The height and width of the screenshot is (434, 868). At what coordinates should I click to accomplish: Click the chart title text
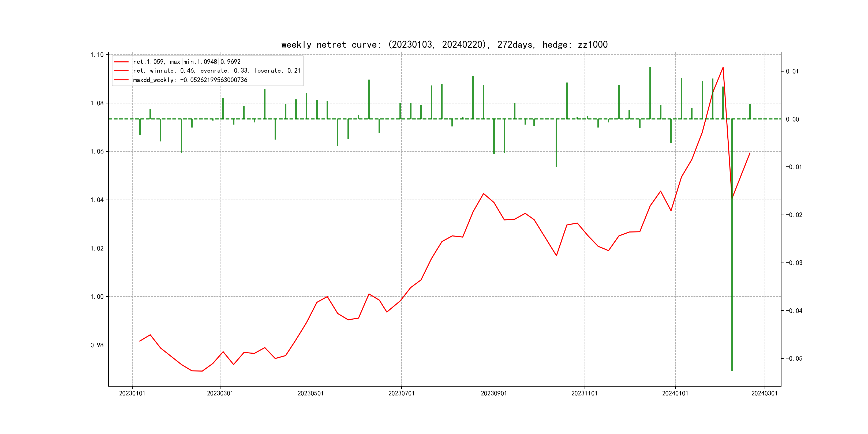click(444, 44)
